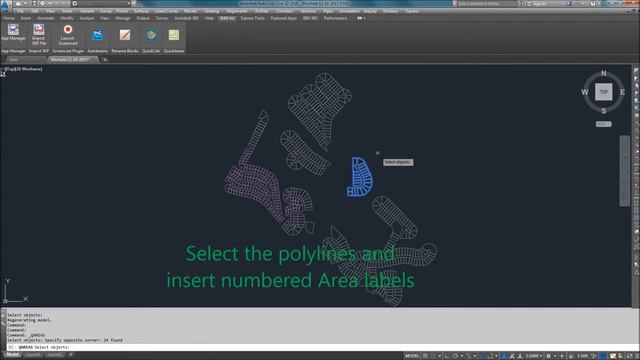Switch to the Model layout tab

click(12, 355)
